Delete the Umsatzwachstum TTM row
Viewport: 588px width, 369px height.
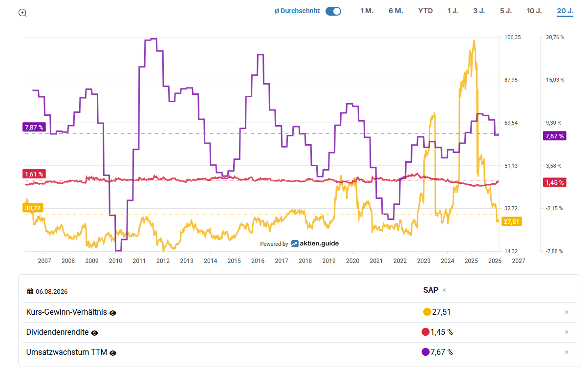[566, 352]
